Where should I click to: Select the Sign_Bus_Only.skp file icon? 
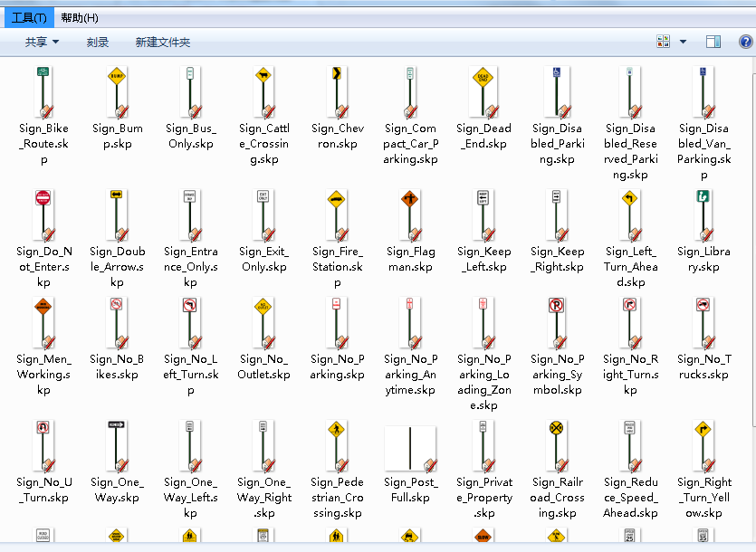tap(190, 92)
